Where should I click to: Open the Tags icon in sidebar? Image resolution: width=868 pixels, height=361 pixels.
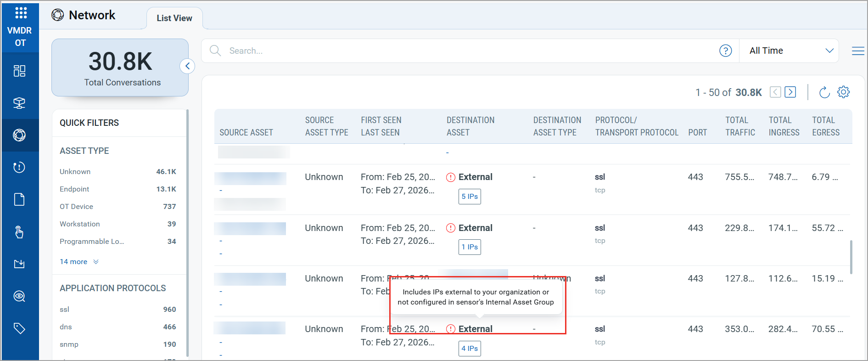click(19, 328)
